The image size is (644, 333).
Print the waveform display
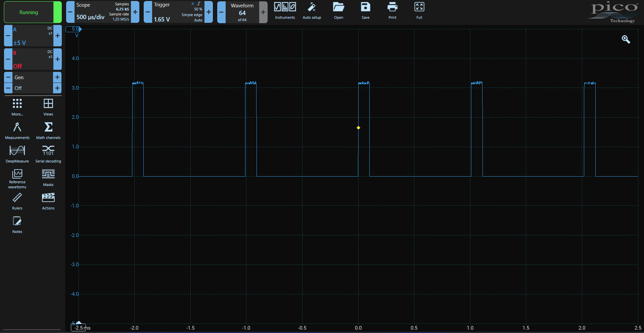392,11
